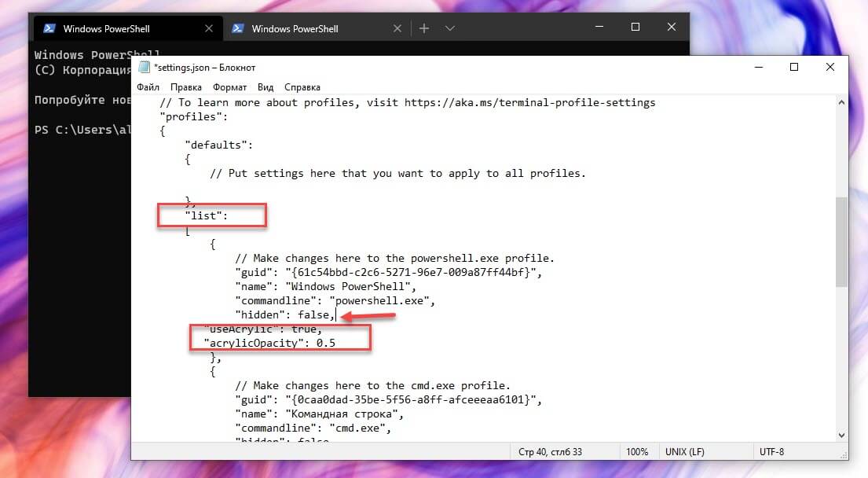Click the "commandline": "cmd.exe" line
Image resolution: width=868 pixels, height=478 pixels.
click(x=313, y=428)
